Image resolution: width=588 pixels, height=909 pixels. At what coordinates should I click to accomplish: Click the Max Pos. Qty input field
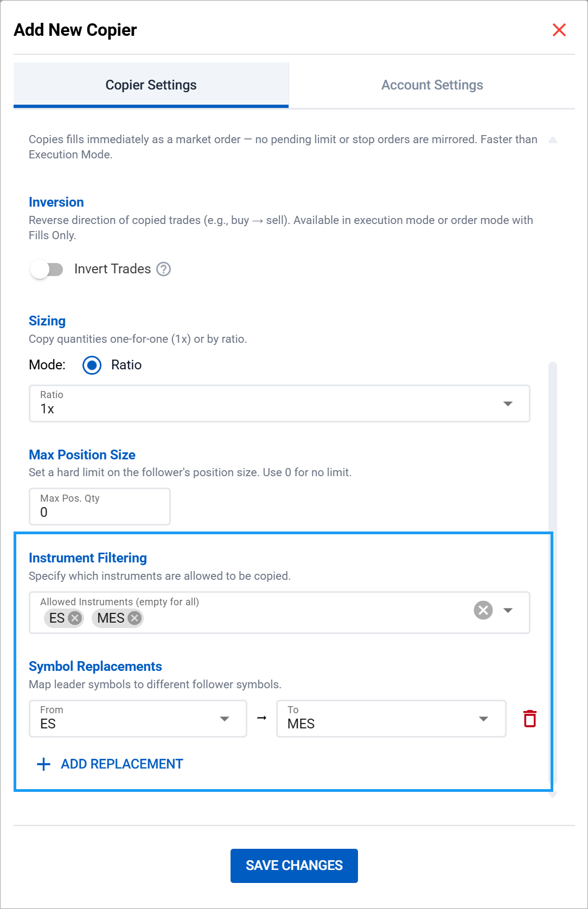pos(100,507)
